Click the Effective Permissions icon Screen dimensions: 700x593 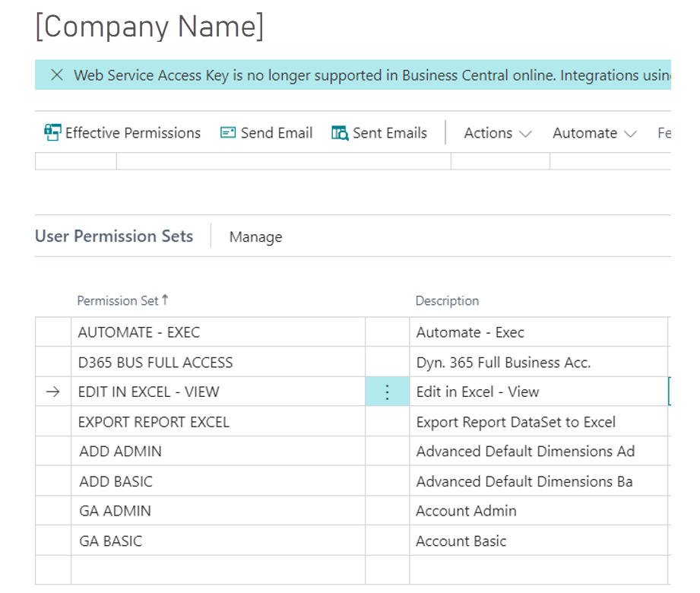pos(52,133)
